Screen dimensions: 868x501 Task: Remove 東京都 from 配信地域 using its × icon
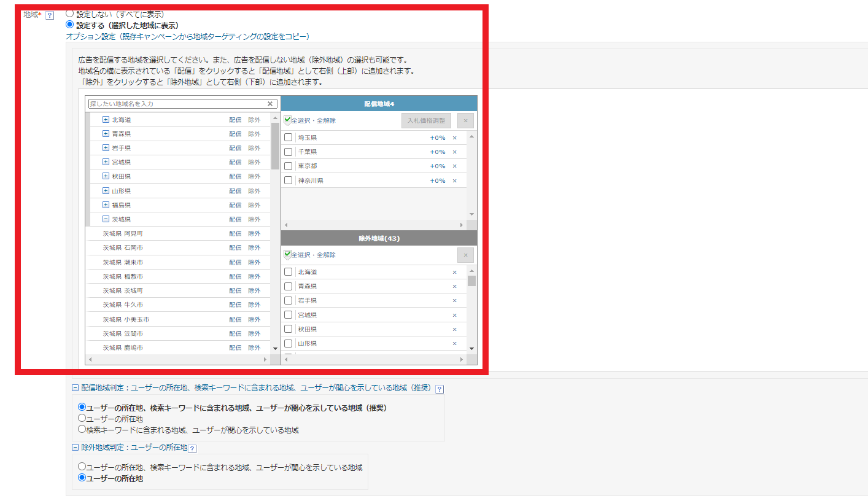pyautogui.click(x=455, y=166)
